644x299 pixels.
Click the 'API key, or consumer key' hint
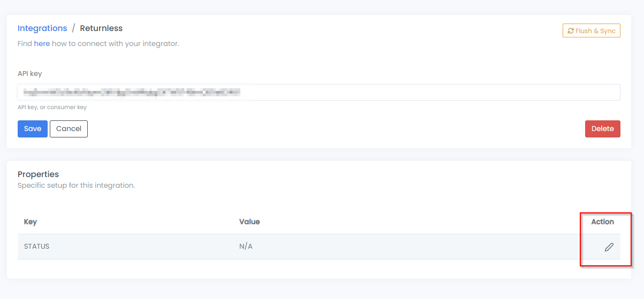pos(52,108)
